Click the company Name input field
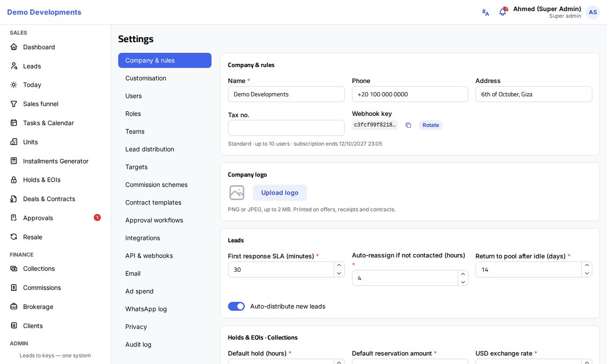 click(286, 94)
